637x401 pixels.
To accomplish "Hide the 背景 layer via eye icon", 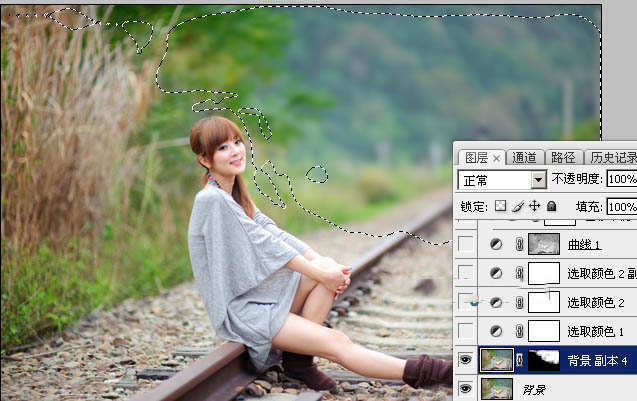I will [466, 389].
